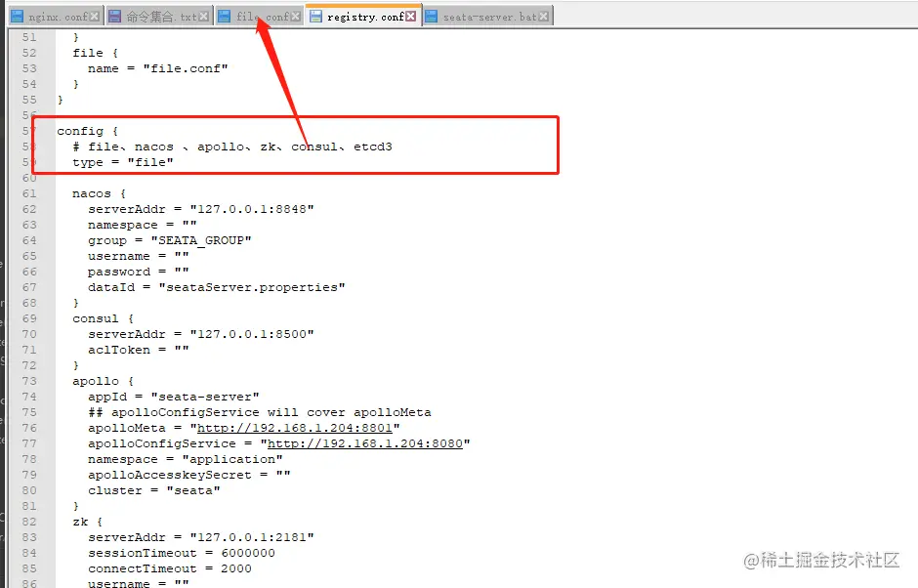Close the registry.conf tab
The width and height of the screenshot is (918, 588).
point(411,17)
